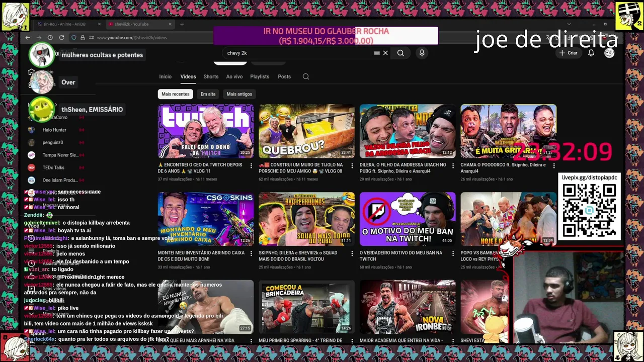644x362 pixels.
Task: Click the channel search magnifier icon
Action: (x=306, y=76)
